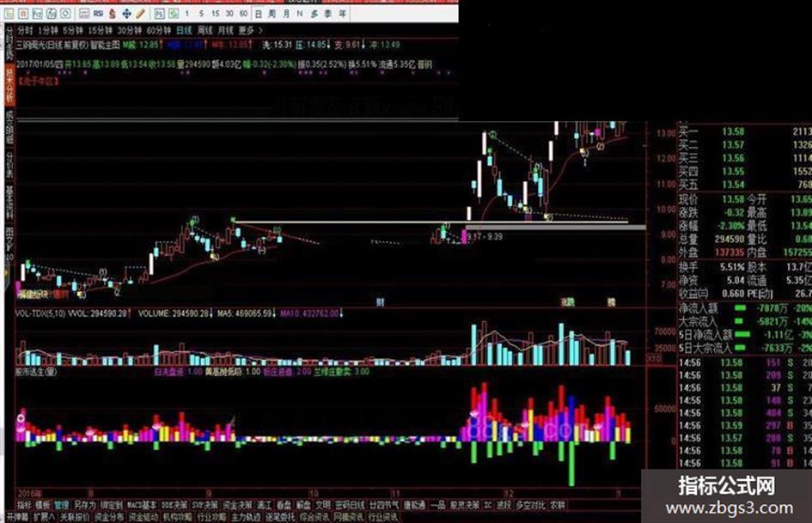Select quarterly period toolbar button 季

click(327, 14)
